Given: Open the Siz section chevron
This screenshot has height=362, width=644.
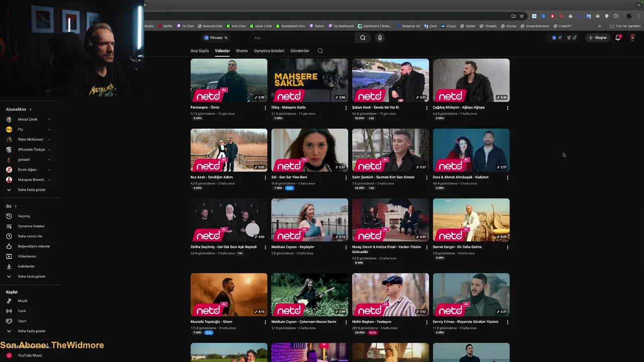Looking at the screenshot, I should point(16,206).
